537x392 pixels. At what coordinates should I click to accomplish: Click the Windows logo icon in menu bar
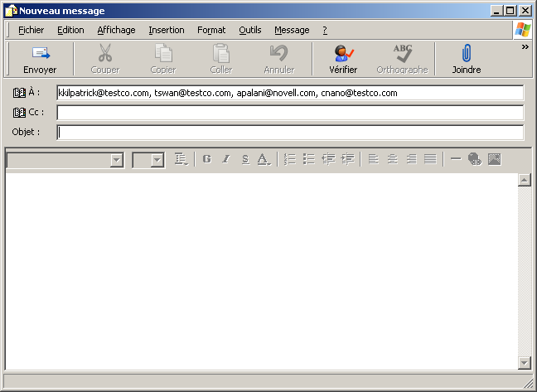point(523,30)
